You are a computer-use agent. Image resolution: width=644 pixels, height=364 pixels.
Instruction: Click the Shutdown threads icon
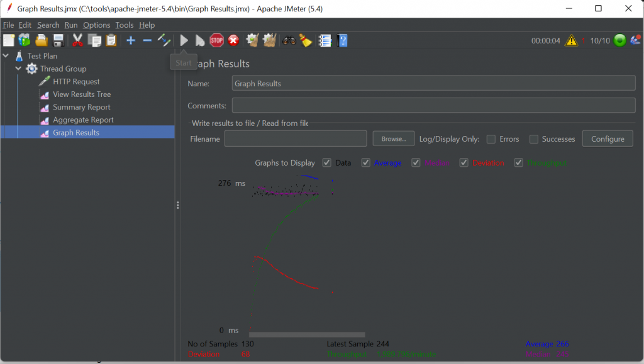coord(233,40)
